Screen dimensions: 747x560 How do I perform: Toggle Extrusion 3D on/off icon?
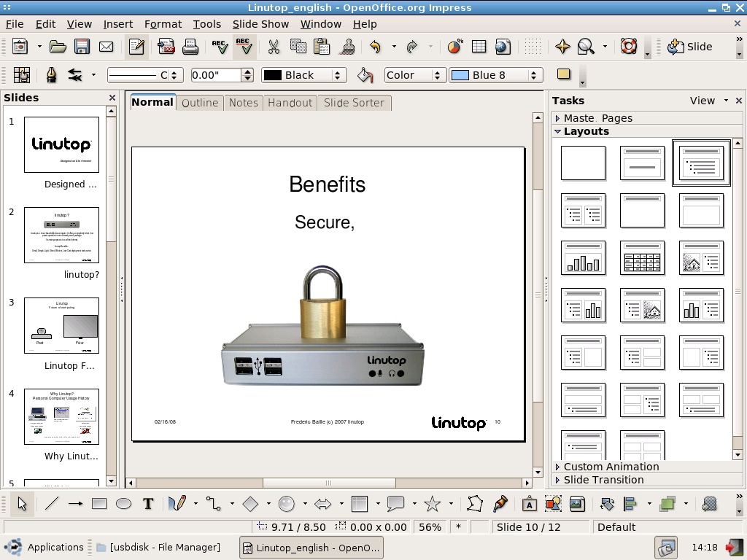pyautogui.click(x=709, y=504)
